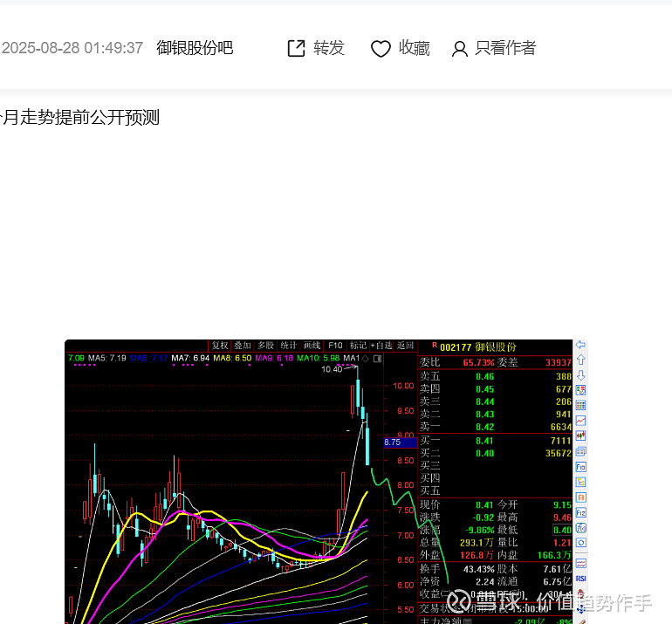Click the circle O icon in sidebar
This screenshot has width=672, height=624.
580,543
